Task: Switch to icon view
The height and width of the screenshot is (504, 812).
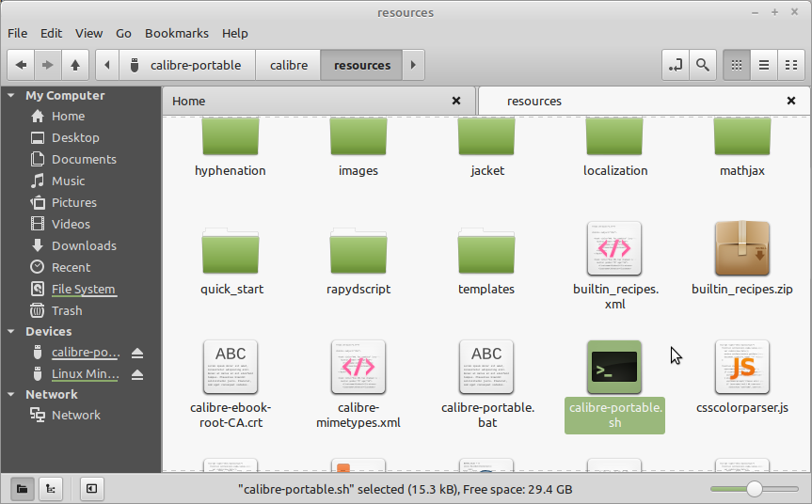Action: (x=737, y=65)
